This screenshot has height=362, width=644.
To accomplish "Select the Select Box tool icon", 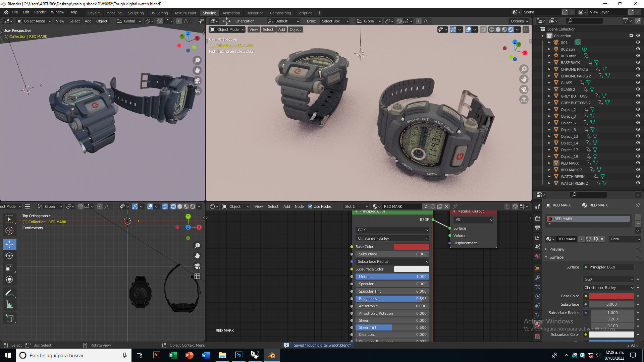I will tap(9, 219).
